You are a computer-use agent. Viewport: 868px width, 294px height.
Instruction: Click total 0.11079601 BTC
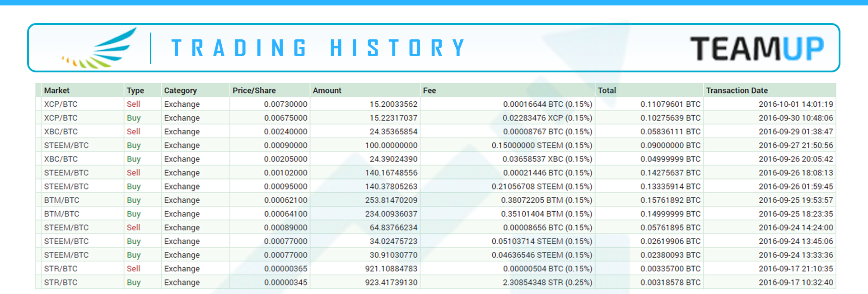(x=671, y=104)
